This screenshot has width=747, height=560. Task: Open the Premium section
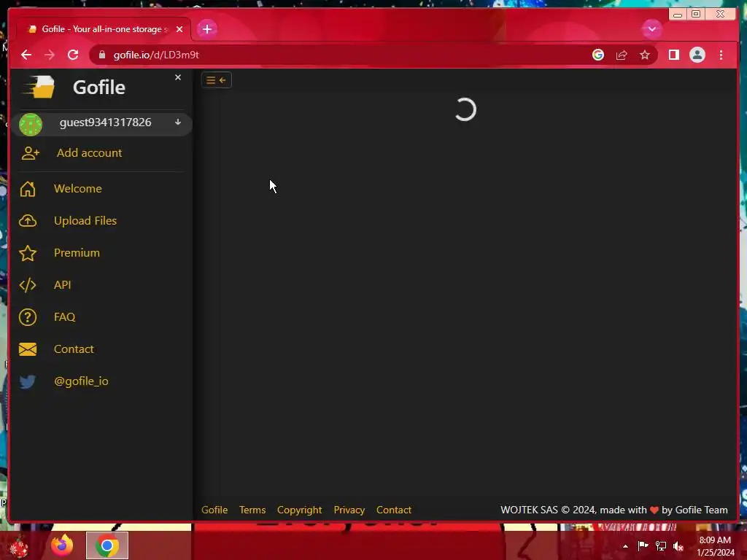[x=77, y=253]
